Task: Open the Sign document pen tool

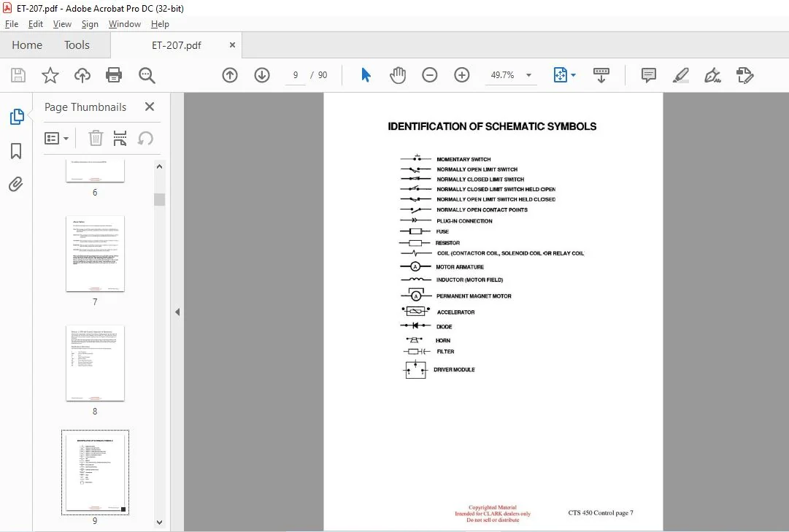Action: [712, 75]
